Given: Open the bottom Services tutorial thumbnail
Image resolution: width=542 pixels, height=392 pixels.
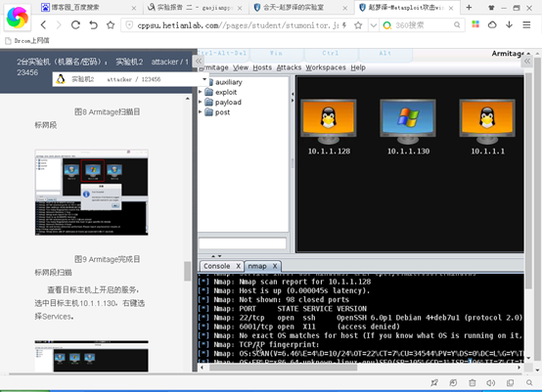Looking at the screenshot, I should (92, 356).
